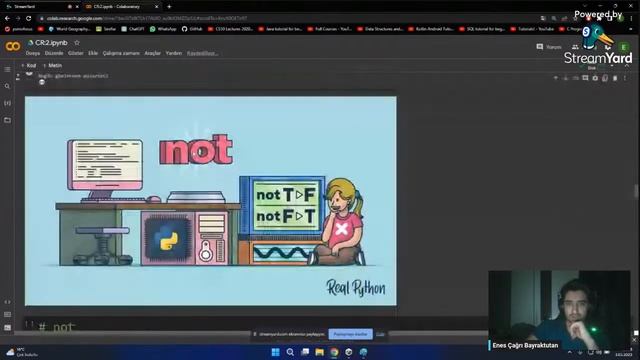Show system tray hidden icons chevron
The width and height of the screenshot is (640, 360).
[570, 352]
